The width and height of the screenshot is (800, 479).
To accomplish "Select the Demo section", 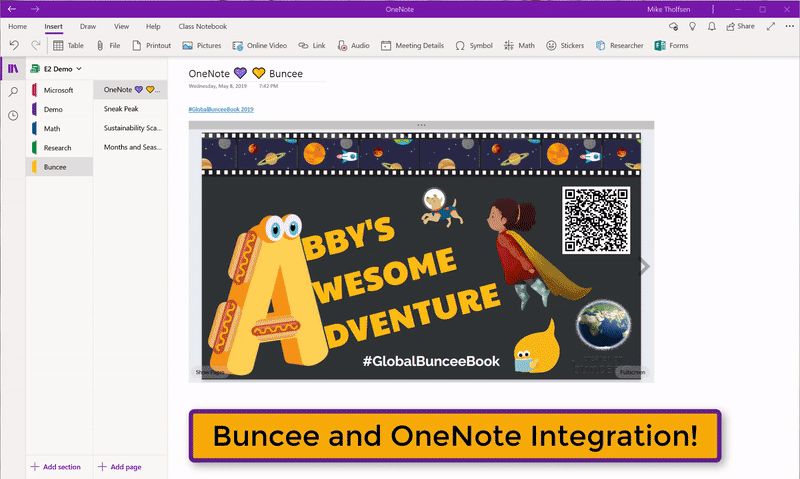I will click(59, 109).
